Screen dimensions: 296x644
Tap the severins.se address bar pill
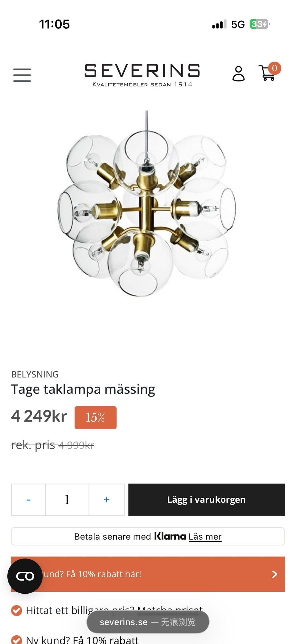148,622
